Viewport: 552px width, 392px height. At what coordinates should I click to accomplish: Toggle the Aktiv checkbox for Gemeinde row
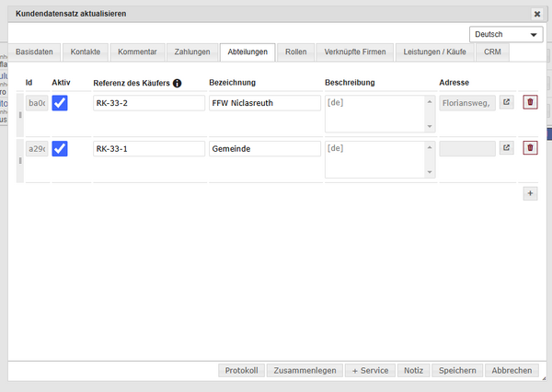[x=60, y=148]
